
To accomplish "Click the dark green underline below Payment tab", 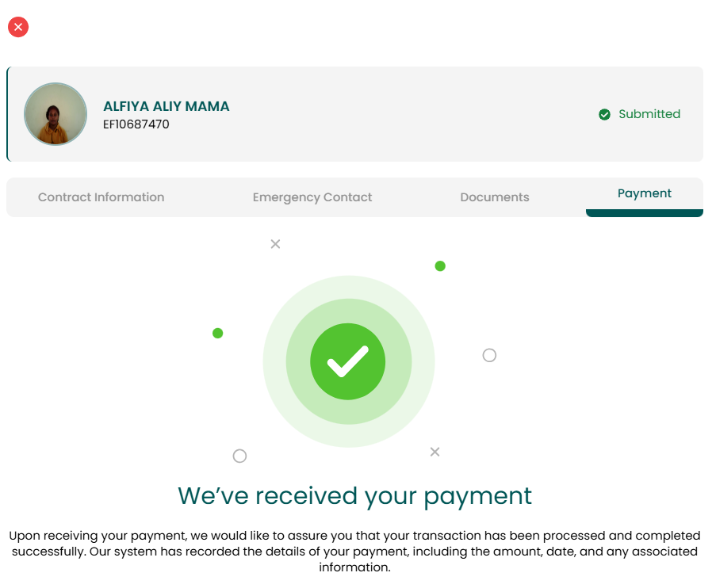I will point(645,213).
